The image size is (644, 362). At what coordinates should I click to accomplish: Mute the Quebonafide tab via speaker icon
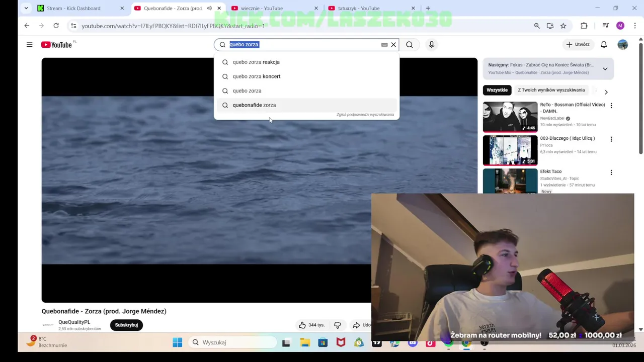[x=209, y=8]
